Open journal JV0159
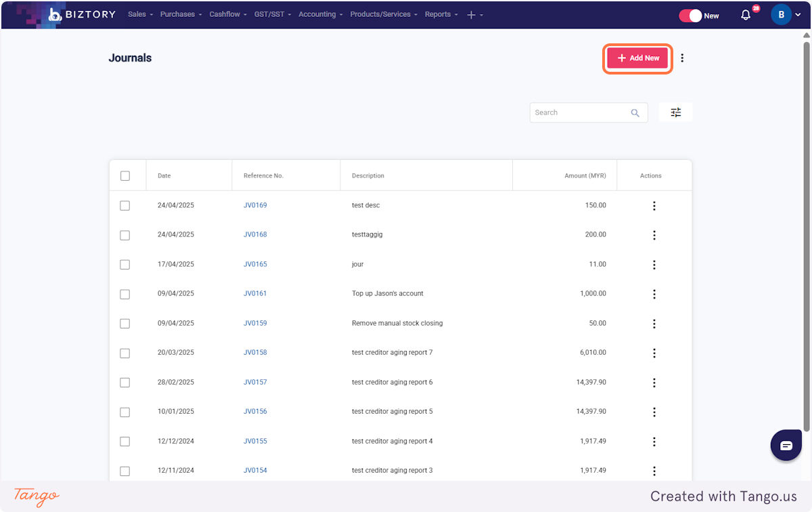The image size is (812, 512). click(x=255, y=323)
